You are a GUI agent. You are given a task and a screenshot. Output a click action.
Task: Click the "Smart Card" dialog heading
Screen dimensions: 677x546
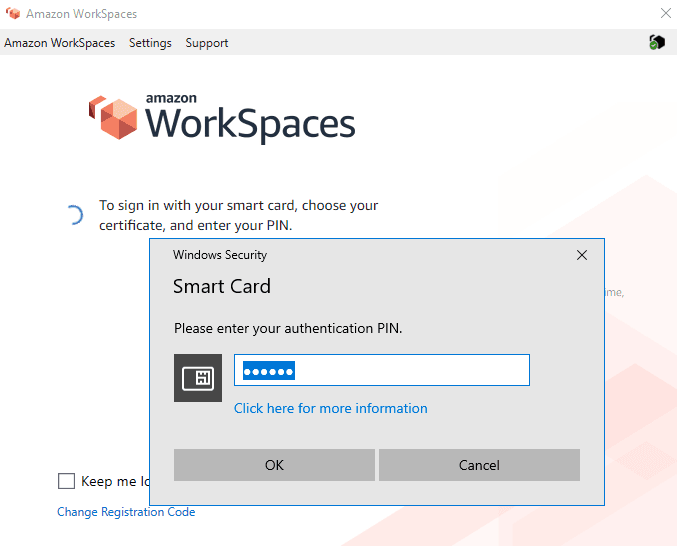(222, 286)
